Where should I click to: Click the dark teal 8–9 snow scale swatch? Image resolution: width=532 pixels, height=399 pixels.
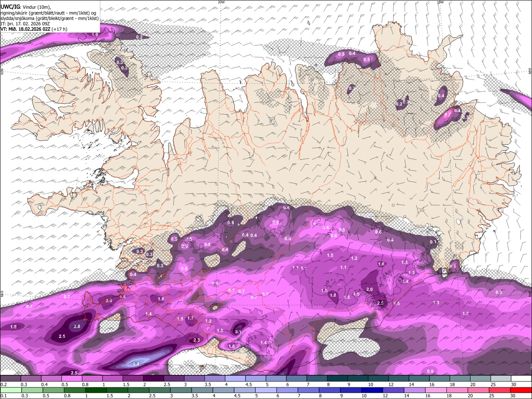337,379
